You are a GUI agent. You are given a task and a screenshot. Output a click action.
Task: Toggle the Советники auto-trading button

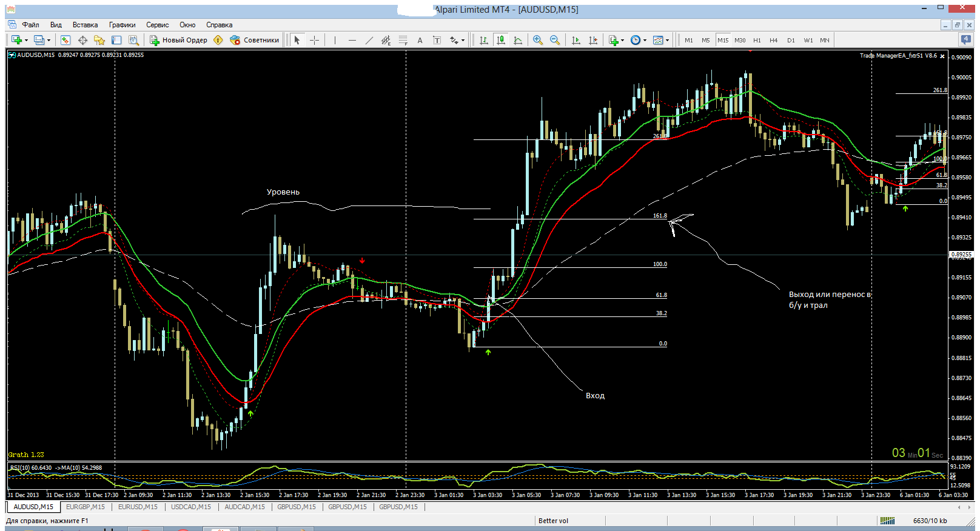pyautogui.click(x=255, y=40)
